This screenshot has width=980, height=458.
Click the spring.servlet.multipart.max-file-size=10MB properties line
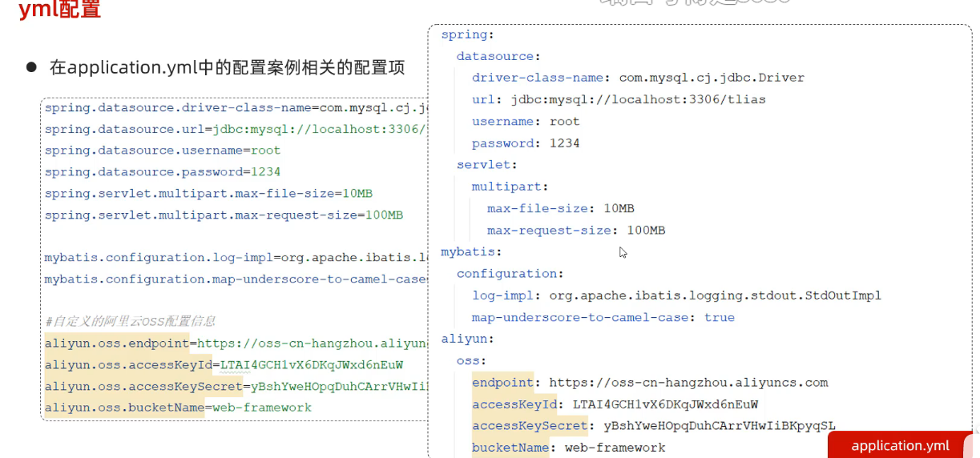click(208, 194)
